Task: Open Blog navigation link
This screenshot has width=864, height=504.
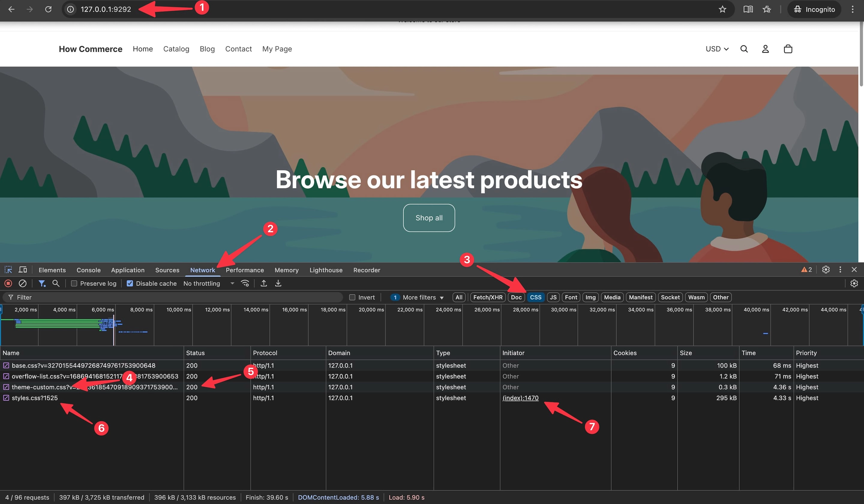Action: tap(207, 49)
